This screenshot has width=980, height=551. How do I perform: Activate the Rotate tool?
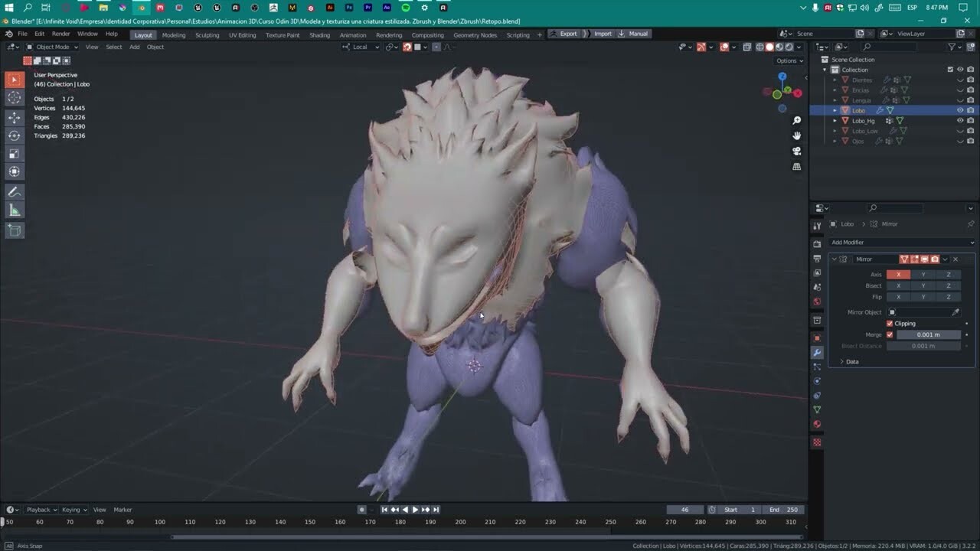point(14,135)
